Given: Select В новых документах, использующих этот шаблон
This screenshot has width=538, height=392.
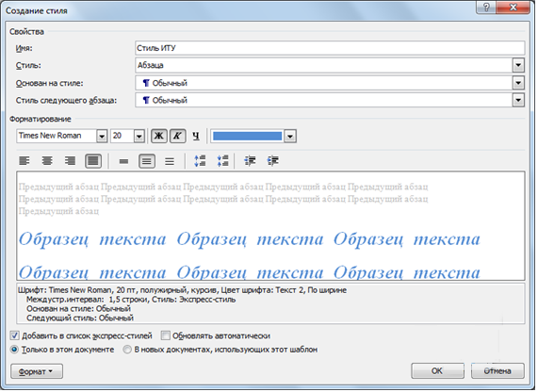Looking at the screenshot, I should 127,351.
